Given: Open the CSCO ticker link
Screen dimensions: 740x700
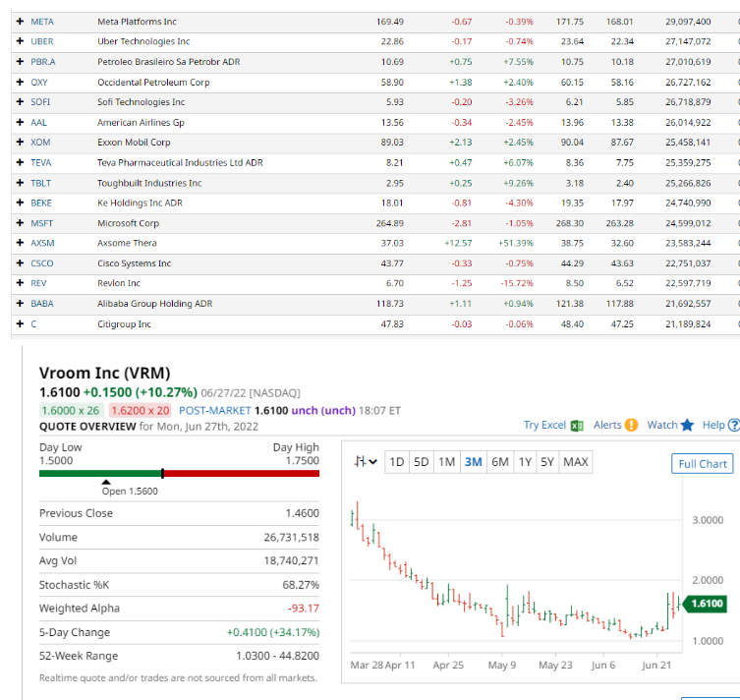Looking at the screenshot, I should [42, 263].
